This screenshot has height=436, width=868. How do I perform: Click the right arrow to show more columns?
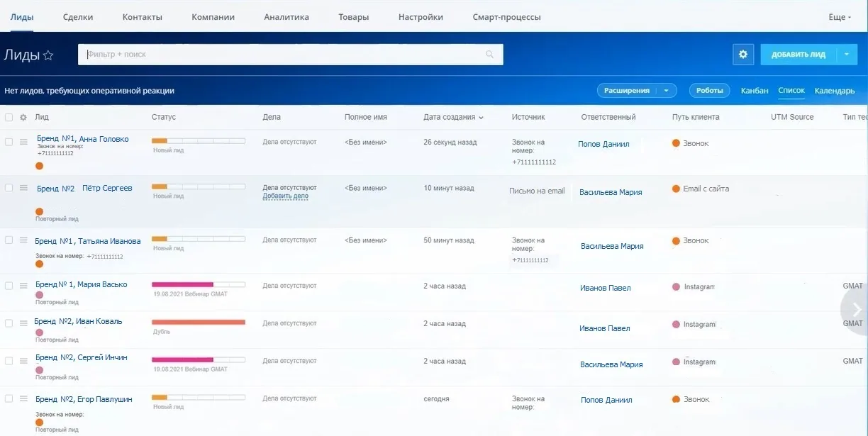pos(856,309)
